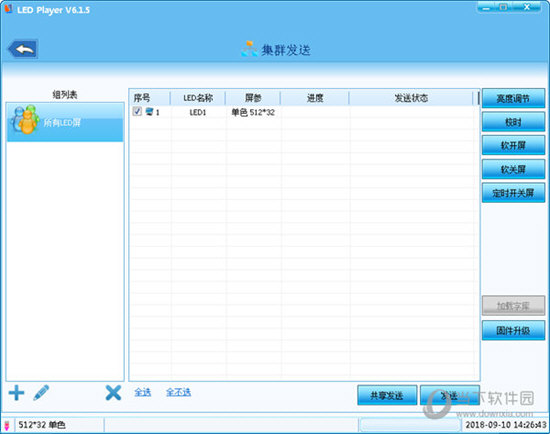This screenshot has width=550, height=434.
Task: Click the LED Player app logo icon
Action: (x=8, y=9)
